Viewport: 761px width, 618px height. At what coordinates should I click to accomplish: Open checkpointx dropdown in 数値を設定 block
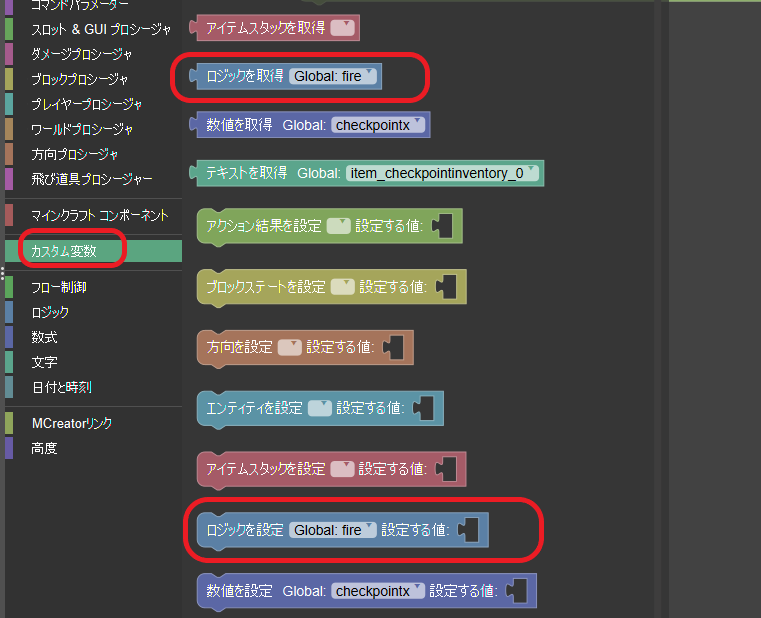[x=378, y=591]
